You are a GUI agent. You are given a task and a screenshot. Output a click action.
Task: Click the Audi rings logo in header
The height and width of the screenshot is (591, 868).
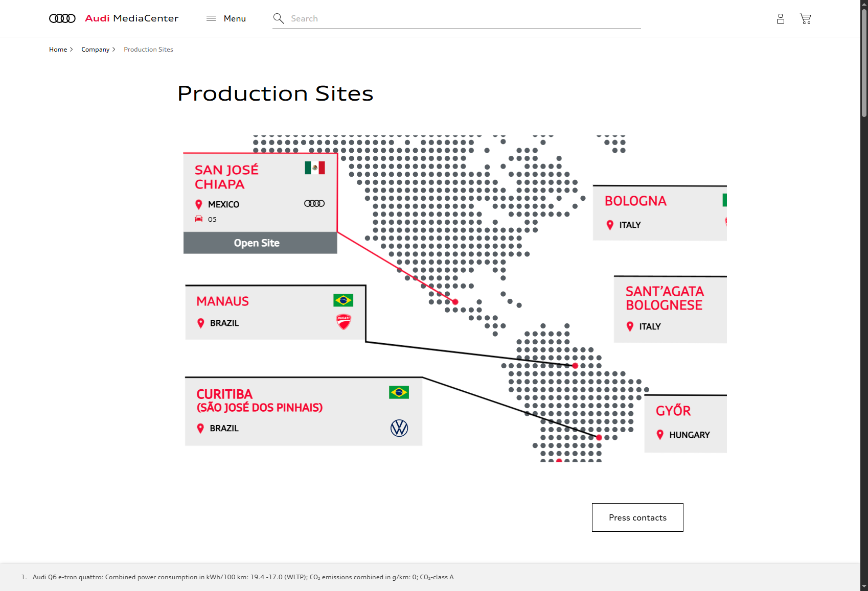click(62, 18)
